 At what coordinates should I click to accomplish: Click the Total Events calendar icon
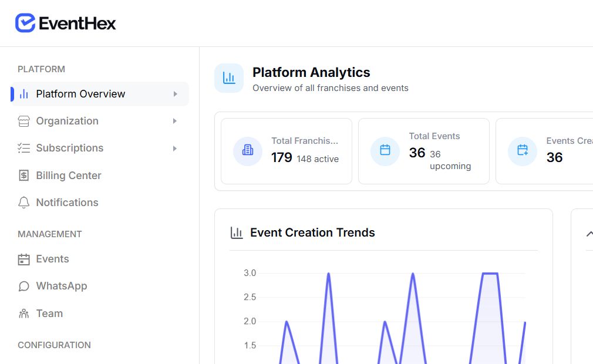(385, 150)
